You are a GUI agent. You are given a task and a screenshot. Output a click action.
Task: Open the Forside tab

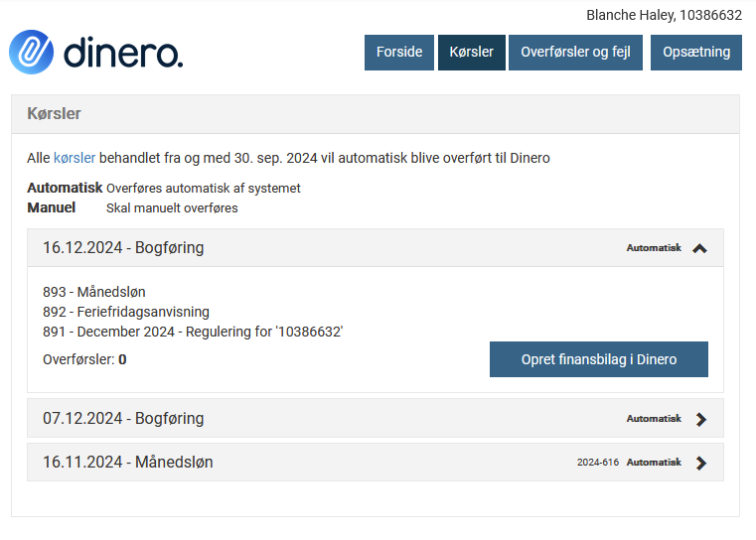(x=399, y=52)
